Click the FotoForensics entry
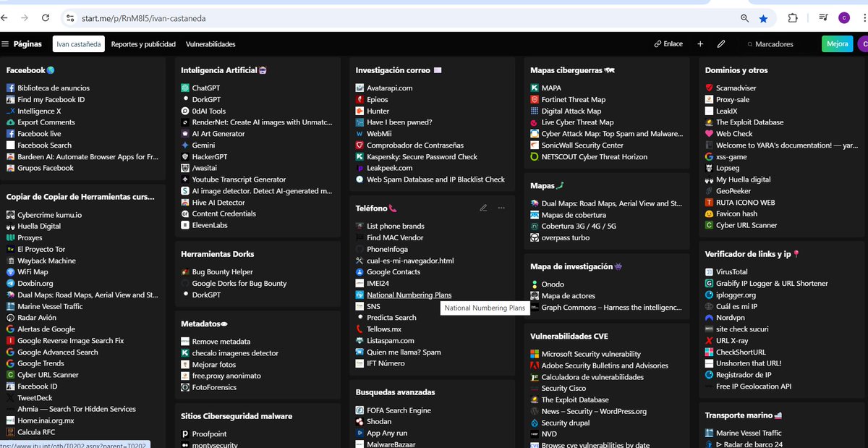 pos(214,387)
